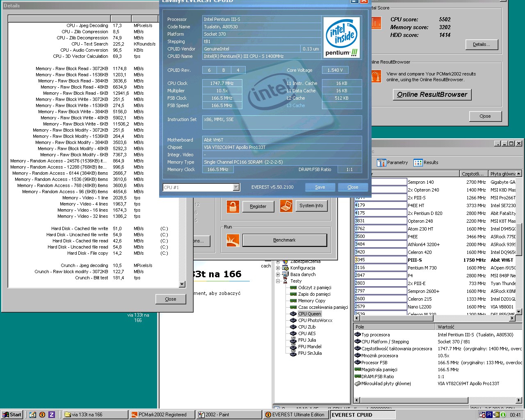Launch the purple Z quick-launch icon

tap(52, 415)
